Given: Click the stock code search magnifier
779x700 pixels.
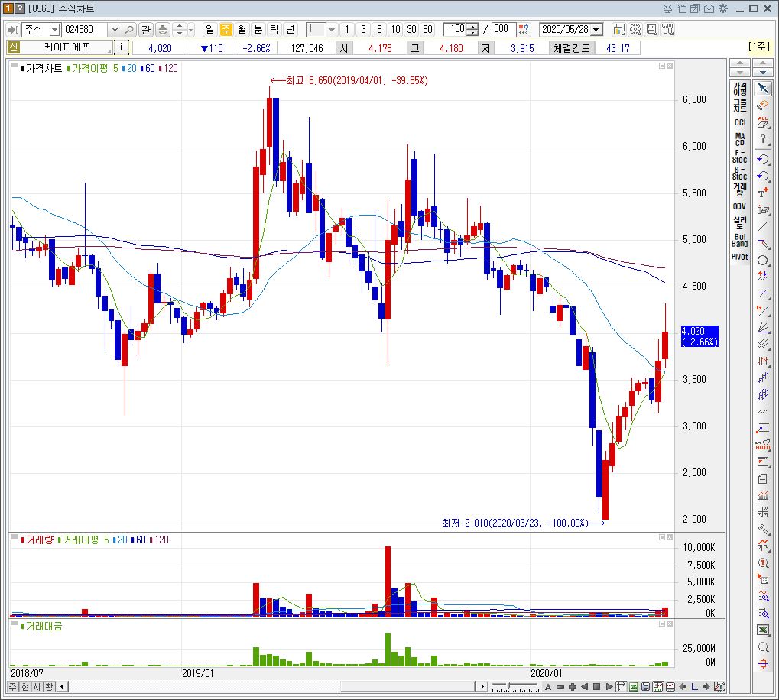Looking at the screenshot, I should tap(129, 30).
